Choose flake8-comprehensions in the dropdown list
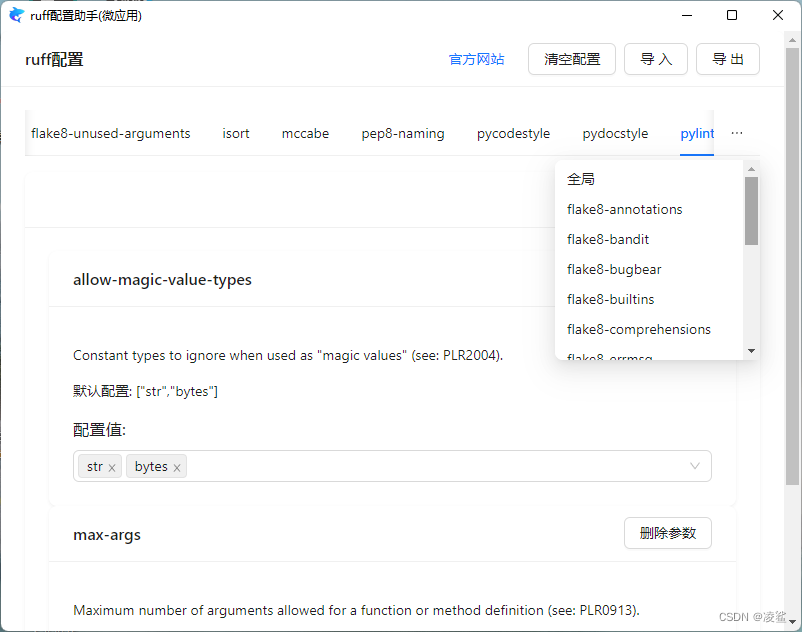The height and width of the screenshot is (632, 802). (x=649, y=329)
